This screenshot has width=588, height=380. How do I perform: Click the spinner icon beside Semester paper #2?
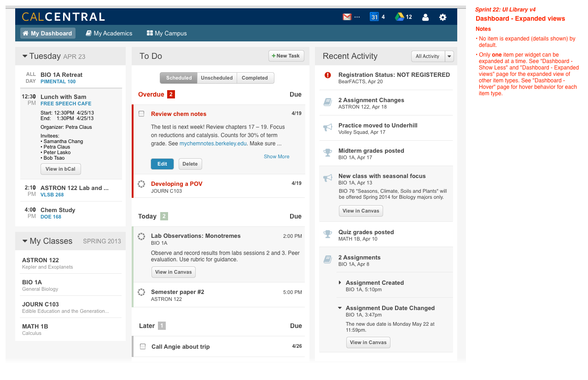[x=142, y=292]
